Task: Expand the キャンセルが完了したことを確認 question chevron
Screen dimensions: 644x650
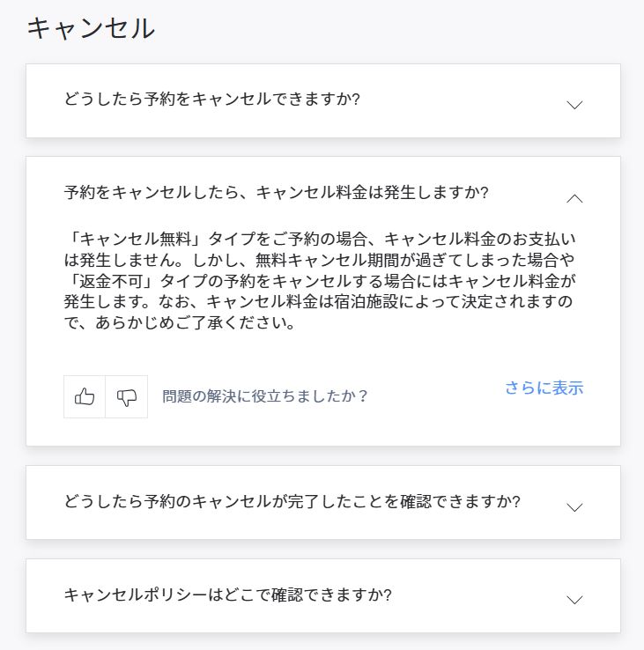Action: [x=574, y=507]
